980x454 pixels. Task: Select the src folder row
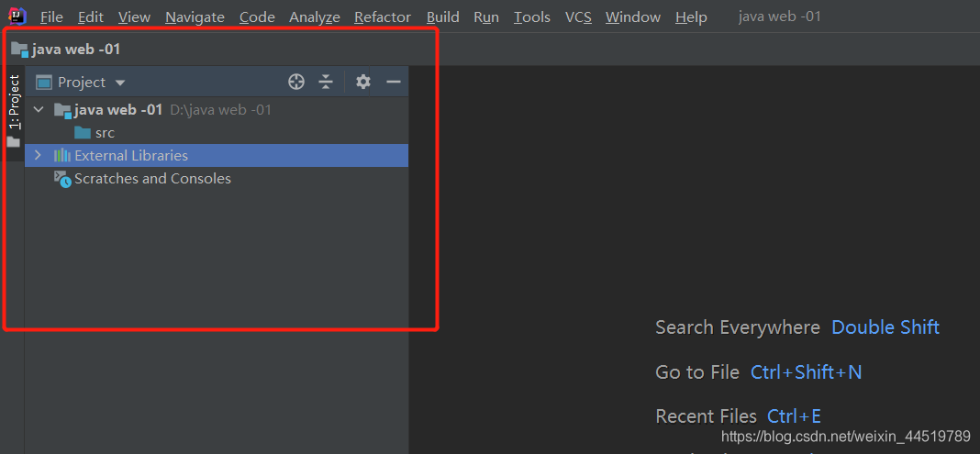217,133
